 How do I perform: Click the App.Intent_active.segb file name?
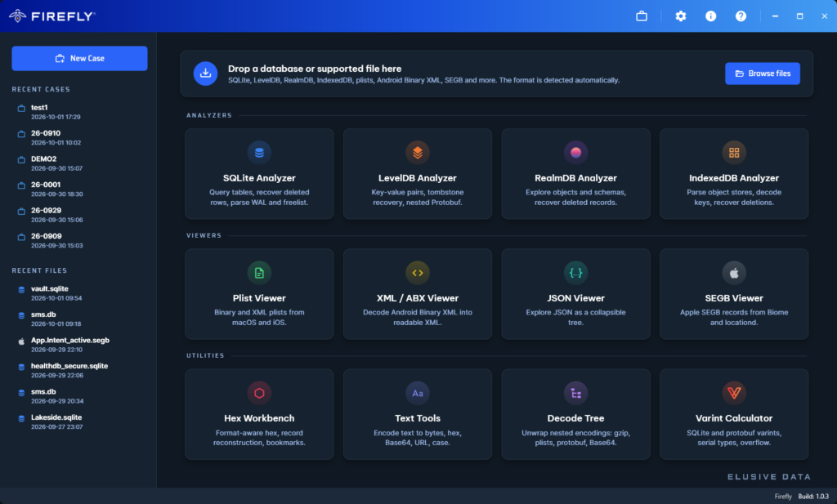point(70,341)
